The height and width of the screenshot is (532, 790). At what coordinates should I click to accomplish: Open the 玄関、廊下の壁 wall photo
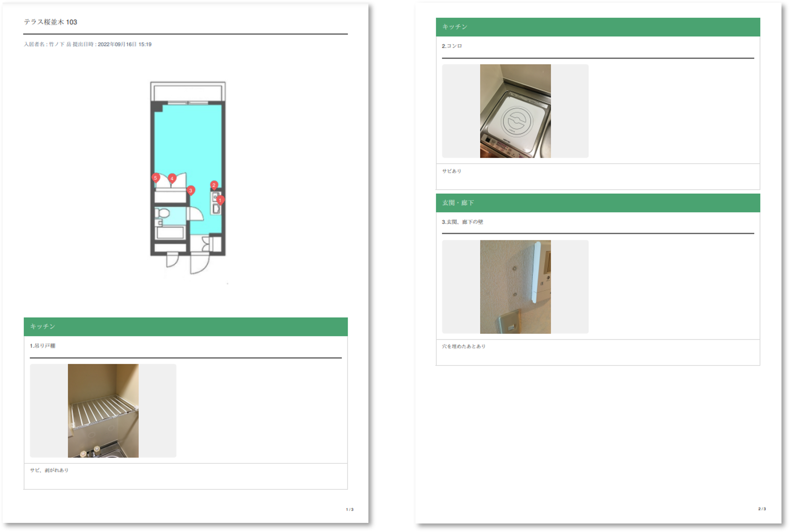pos(515,287)
